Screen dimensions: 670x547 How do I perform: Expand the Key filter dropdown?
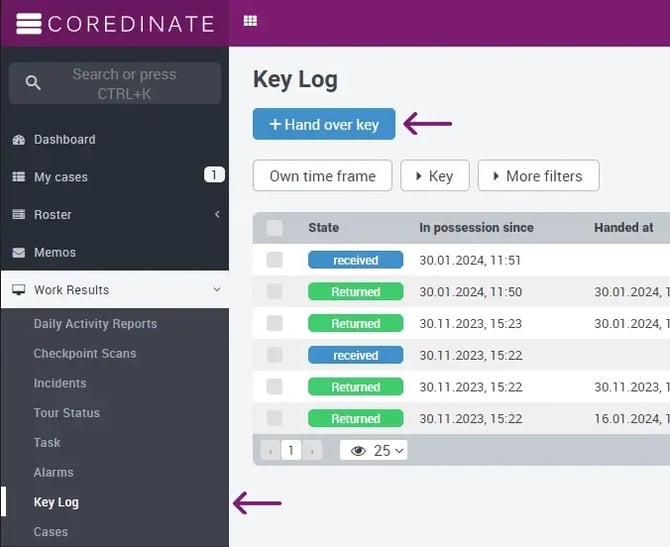pos(434,176)
